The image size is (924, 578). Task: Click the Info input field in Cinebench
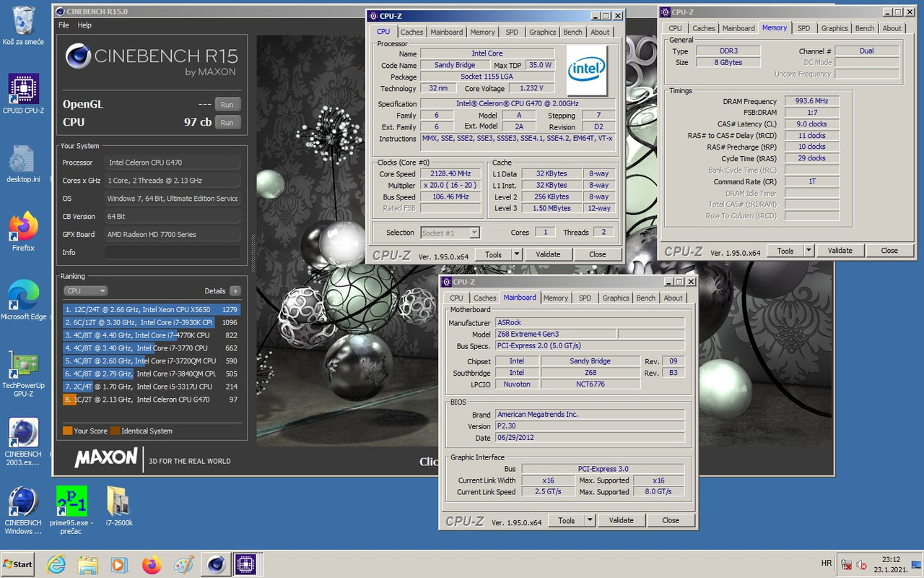[x=173, y=252]
